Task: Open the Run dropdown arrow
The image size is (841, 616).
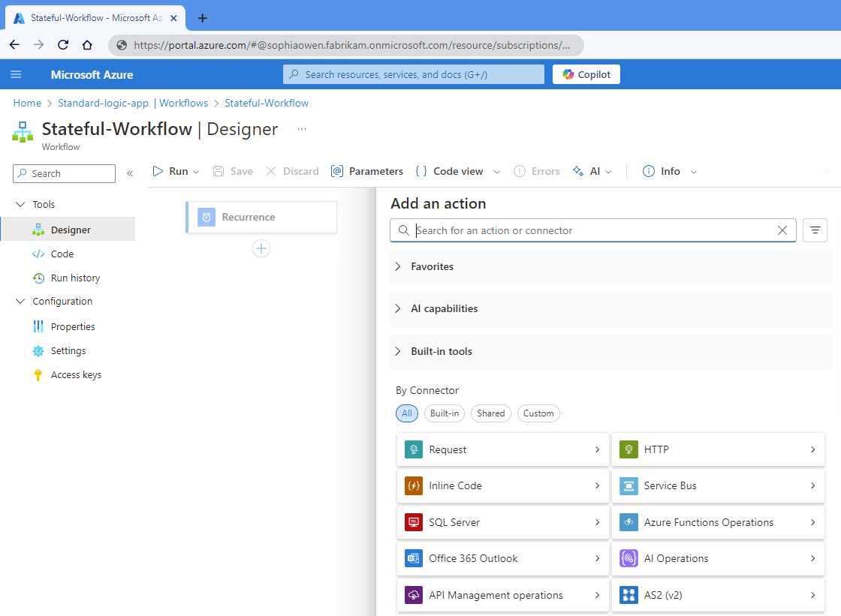Action: pos(196,172)
